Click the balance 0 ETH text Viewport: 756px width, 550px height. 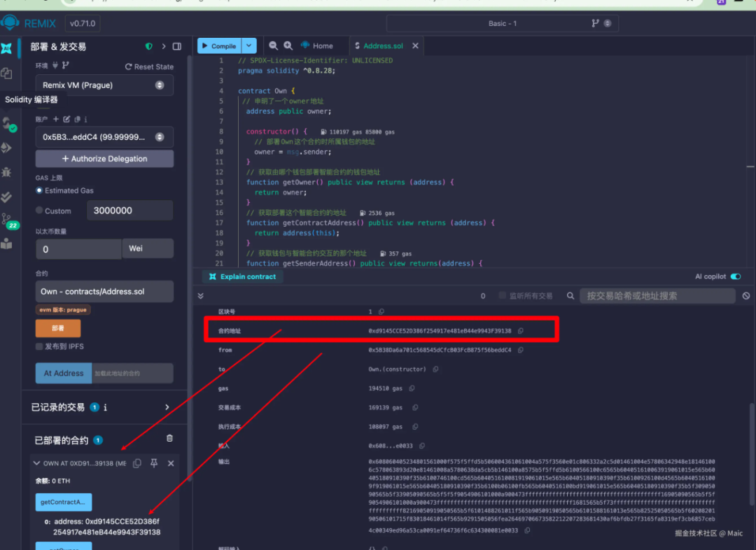click(x=52, y=481)
